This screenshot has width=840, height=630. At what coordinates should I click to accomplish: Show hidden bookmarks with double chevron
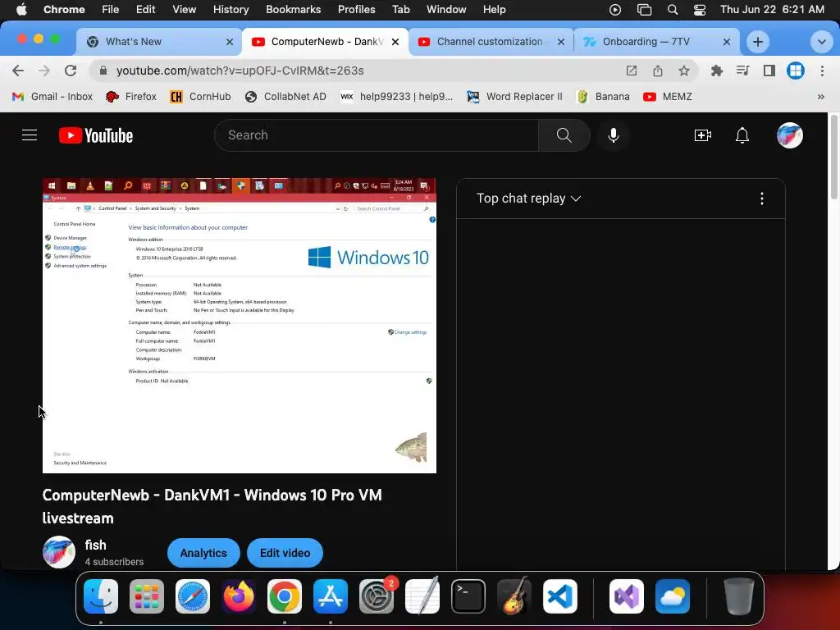click(820, 97)
